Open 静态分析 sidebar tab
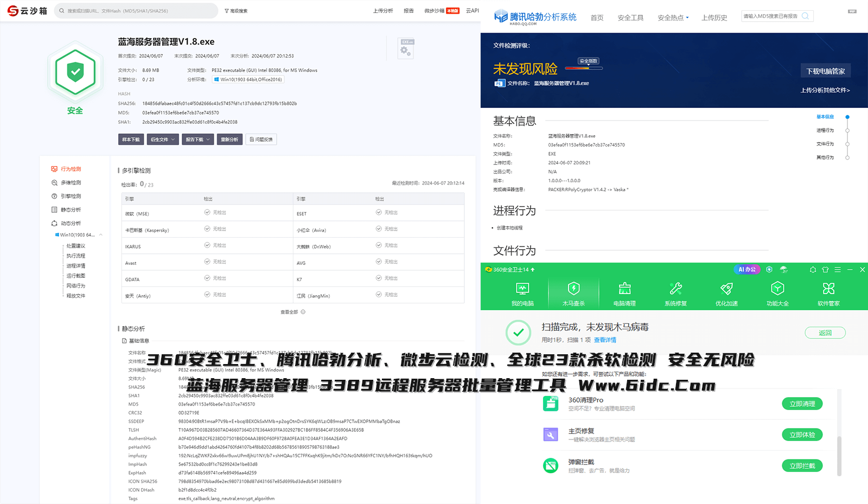The image size is (868, 504). pos(66,209)
